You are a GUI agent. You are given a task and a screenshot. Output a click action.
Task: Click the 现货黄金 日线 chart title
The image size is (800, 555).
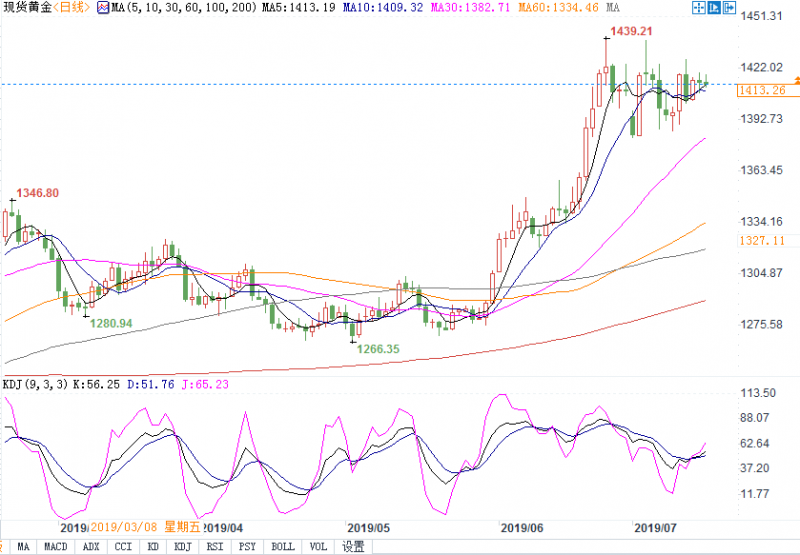click(46, 8)
